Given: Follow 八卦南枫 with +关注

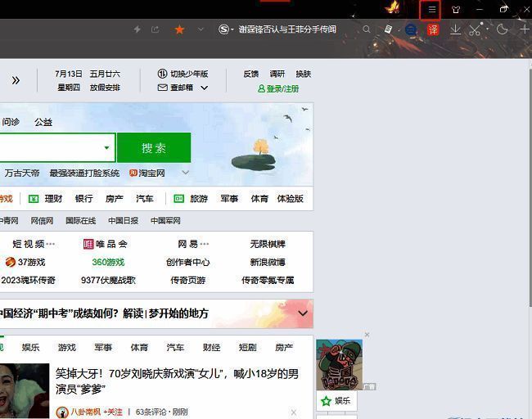Looking at the screenshot, I should click(113, 412).
